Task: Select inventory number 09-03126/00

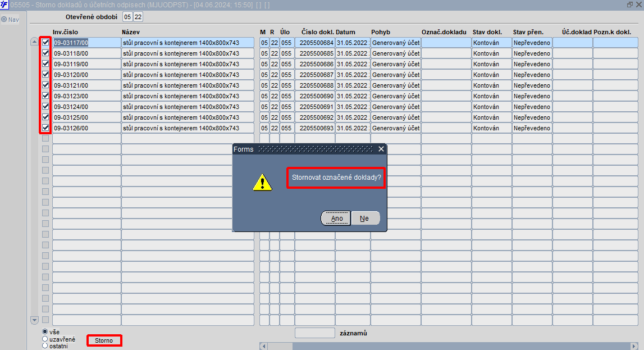Action: tap(86, 128)
